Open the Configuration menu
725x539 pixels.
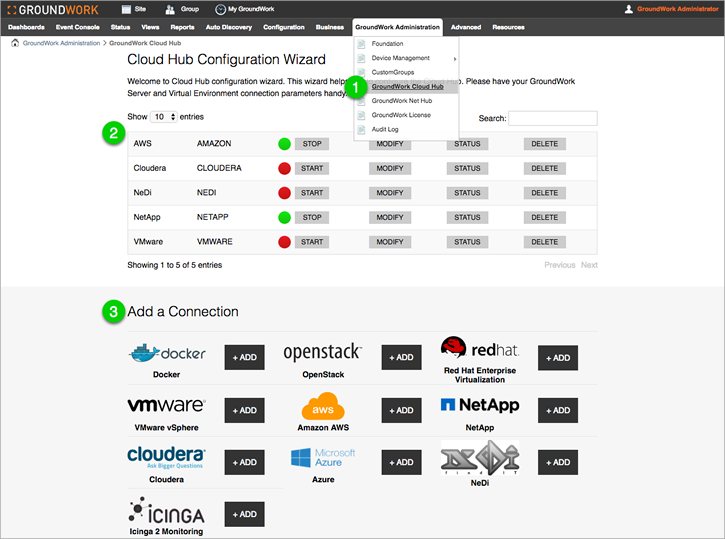[284, 27]
